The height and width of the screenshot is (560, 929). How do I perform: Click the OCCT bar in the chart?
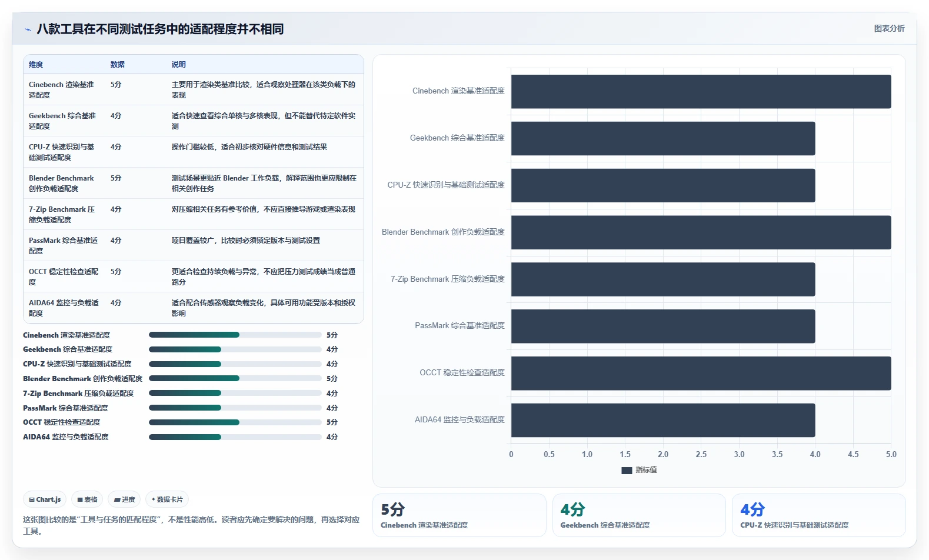[x=701, y=373]
